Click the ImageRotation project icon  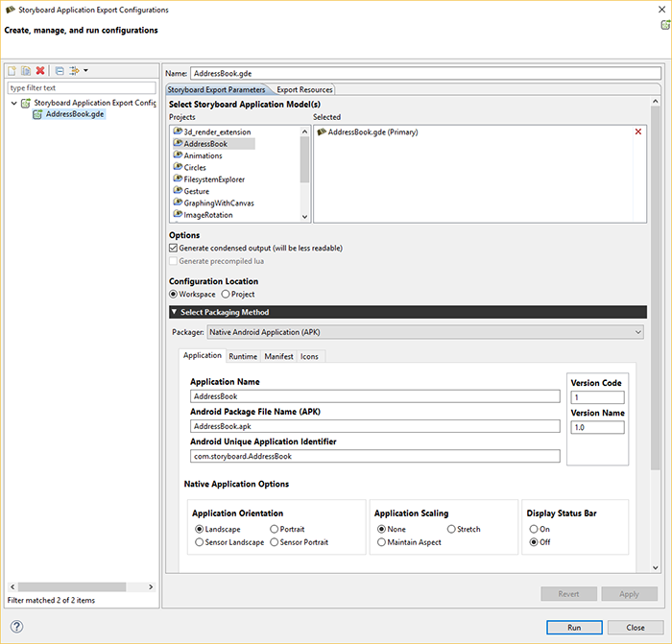[x=178, y=214]
